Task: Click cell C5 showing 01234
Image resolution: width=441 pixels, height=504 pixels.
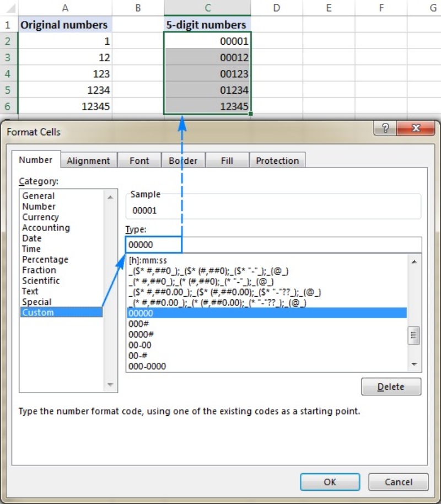Action: [207, 90]
